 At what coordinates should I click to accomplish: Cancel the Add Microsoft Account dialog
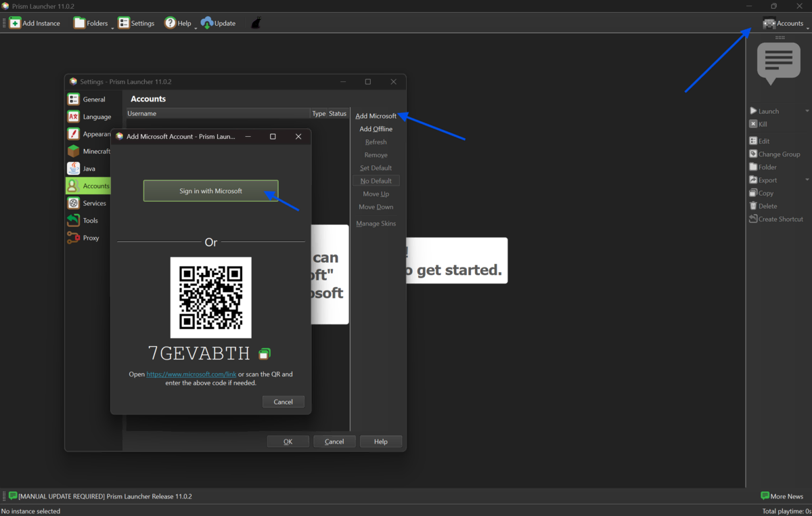pyautogui.click(x=283, y=402)
